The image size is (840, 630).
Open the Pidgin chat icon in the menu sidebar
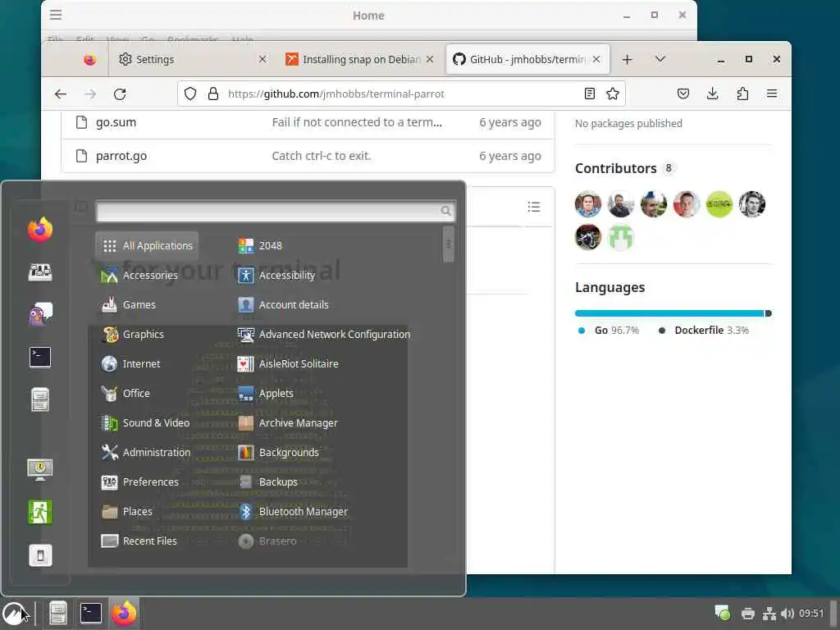click(40, 314)
